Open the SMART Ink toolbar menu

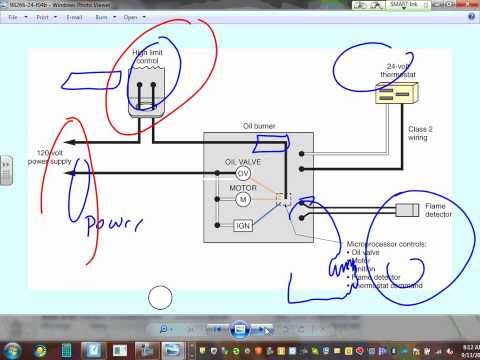click(404, 4)
